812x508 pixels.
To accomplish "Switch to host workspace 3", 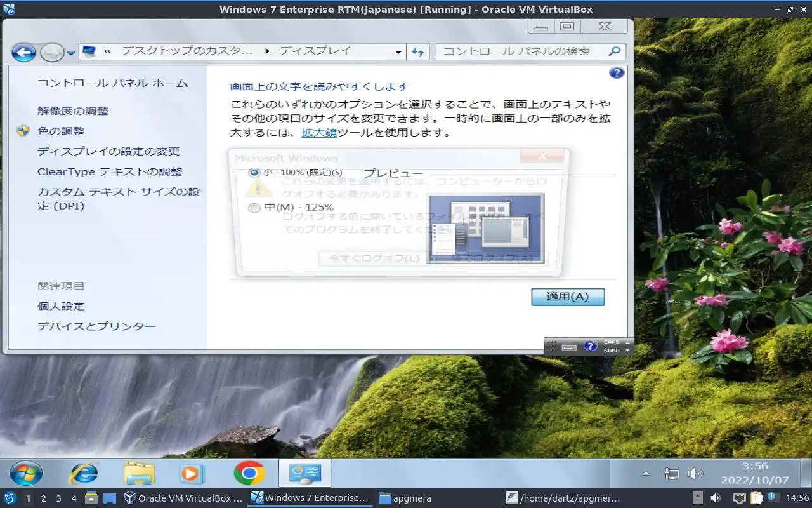I will [x=59, y=498].
